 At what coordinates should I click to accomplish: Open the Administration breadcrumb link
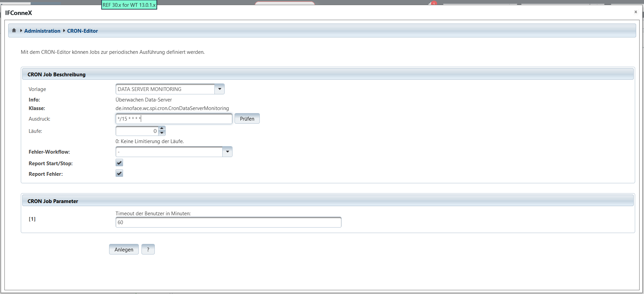42,31
